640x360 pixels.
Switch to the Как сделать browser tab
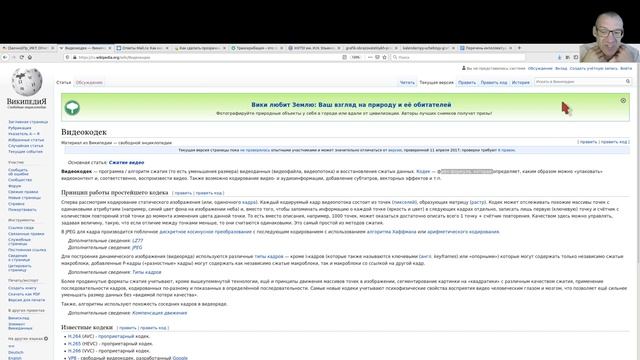point(199,48)
